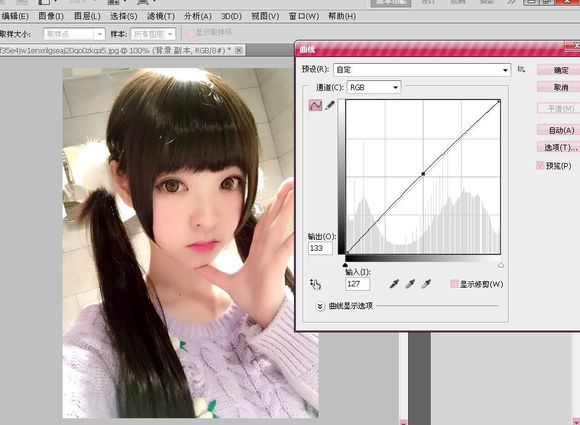Open the 预设(R) preset dropdown
The width and height of the screenshot is (580, 425).
(422, 70)
